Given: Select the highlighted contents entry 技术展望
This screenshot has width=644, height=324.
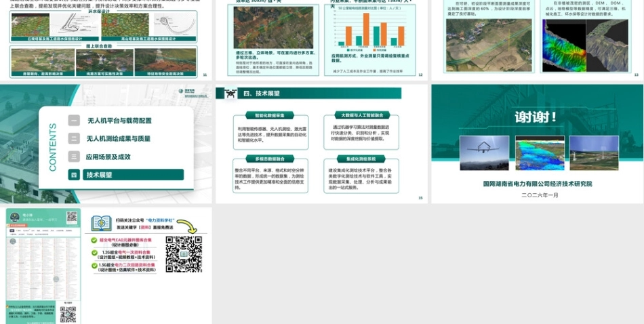Looking at the screenshot, I should 133,174.
